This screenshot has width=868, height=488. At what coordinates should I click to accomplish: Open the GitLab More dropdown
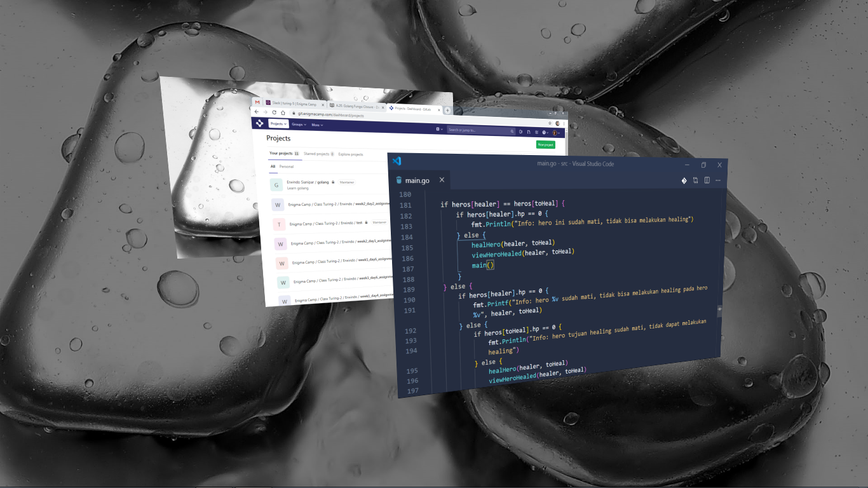tap(317, 125)
